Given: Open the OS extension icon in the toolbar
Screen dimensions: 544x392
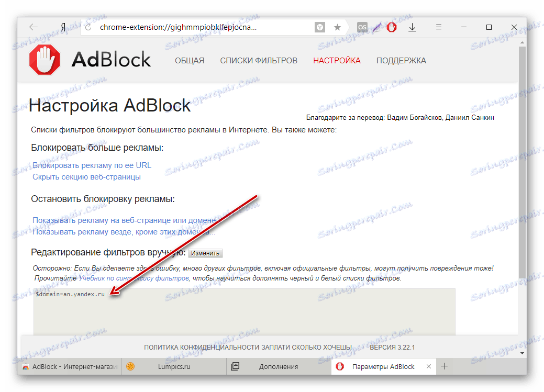Looking at the screenshot, I should click(362, 27).
